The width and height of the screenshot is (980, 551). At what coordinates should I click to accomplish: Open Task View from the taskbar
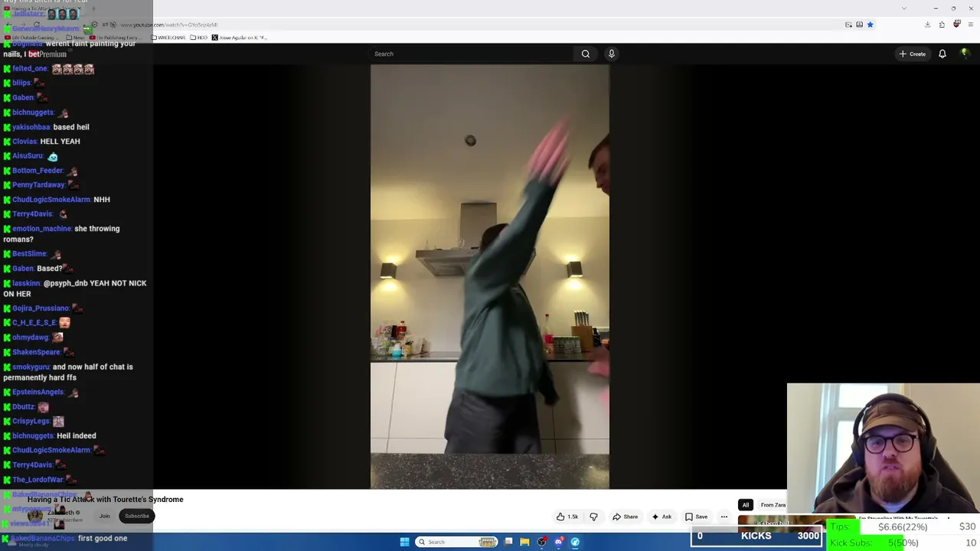click(x=508, y=542)
